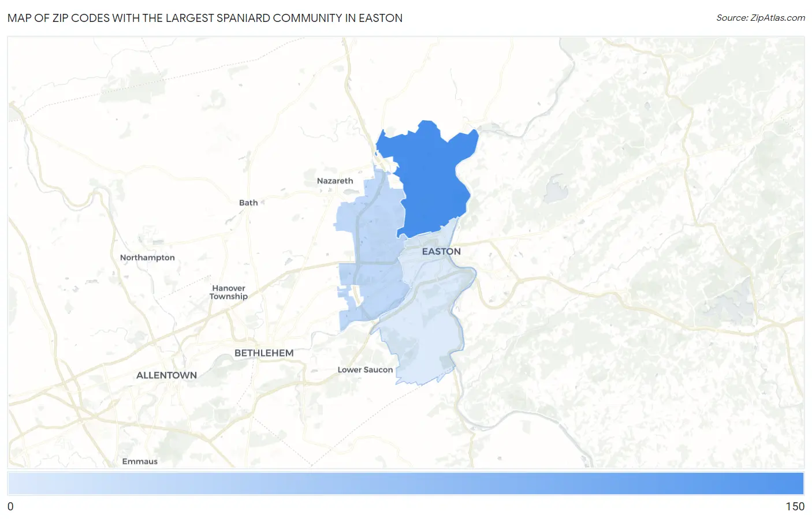Click the Nazareth map label

(335, 181)
